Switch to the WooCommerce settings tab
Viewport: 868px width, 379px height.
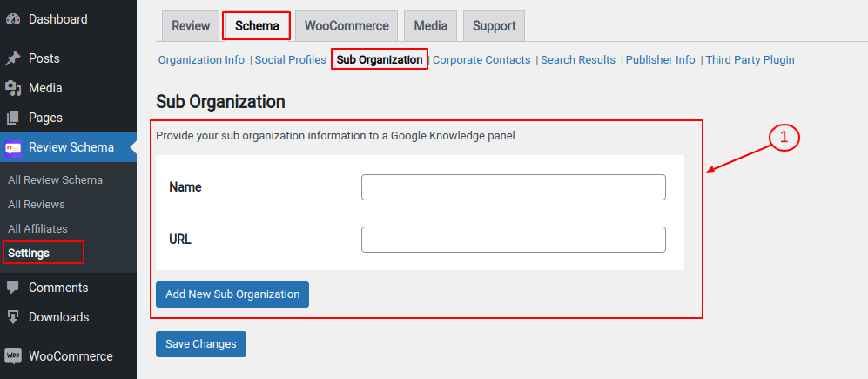coord(347,26)
